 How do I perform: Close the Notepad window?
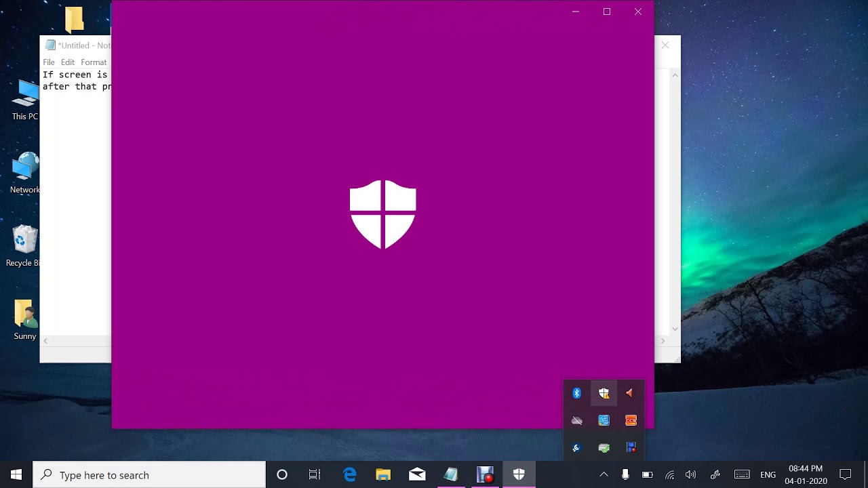[665, 45]
